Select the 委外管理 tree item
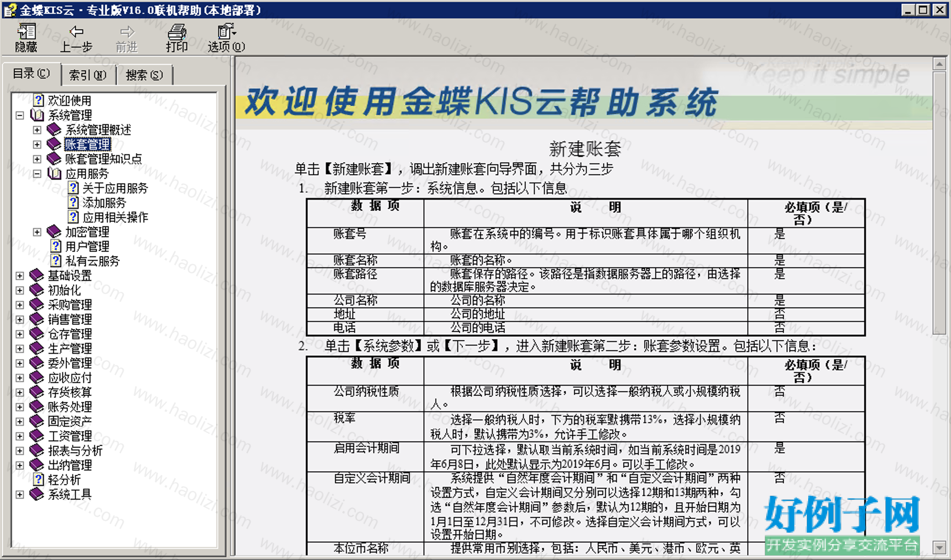 point(70,363)
